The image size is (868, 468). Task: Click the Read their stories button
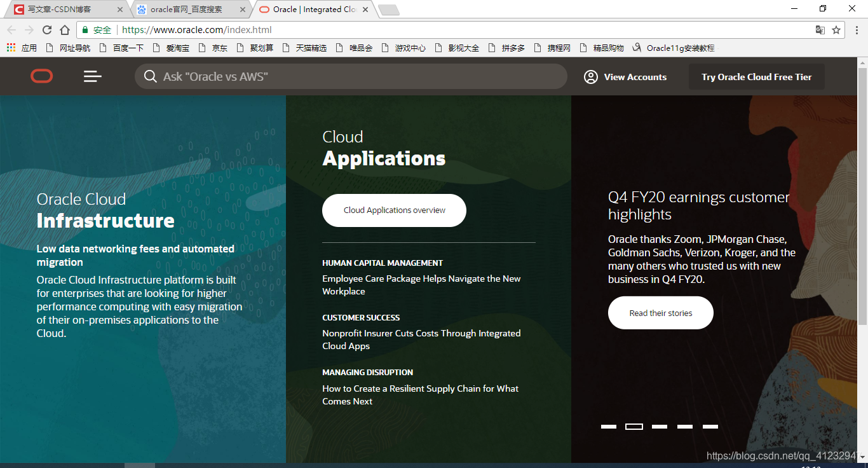pyautogui.click(x=661, y=313)
